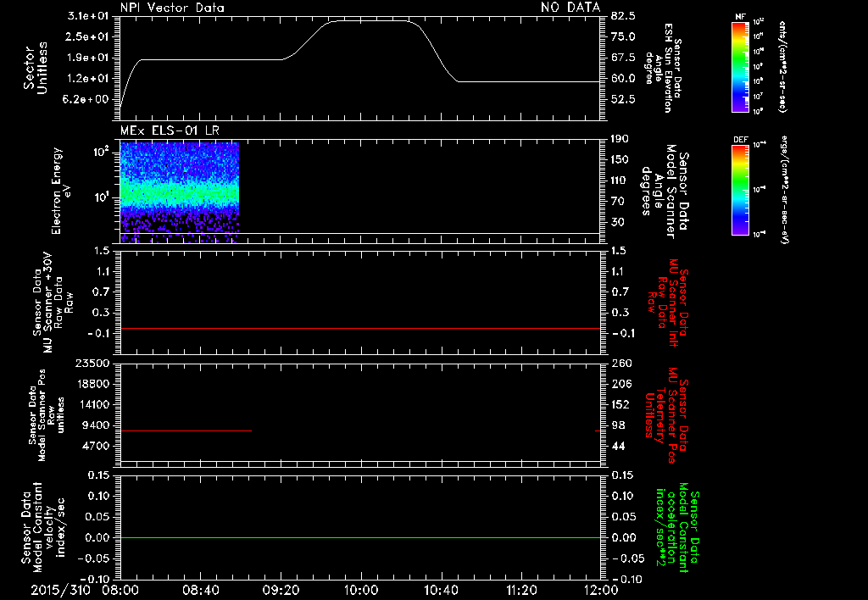Screen dimensions: 868x600
Task: Click the "10:00" time tick label
Action: click(x=360, y=590)
